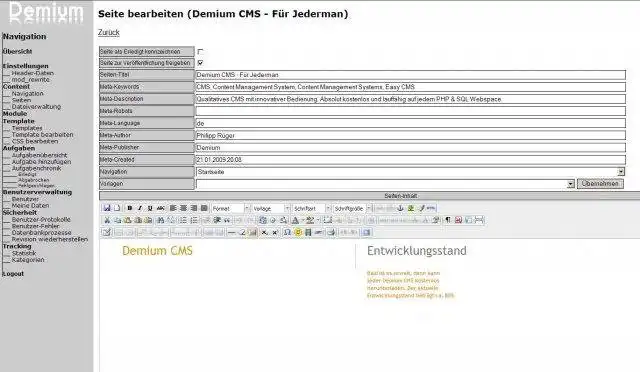
Task: Insert special character with Omega icon
Action: pos(287,232)
